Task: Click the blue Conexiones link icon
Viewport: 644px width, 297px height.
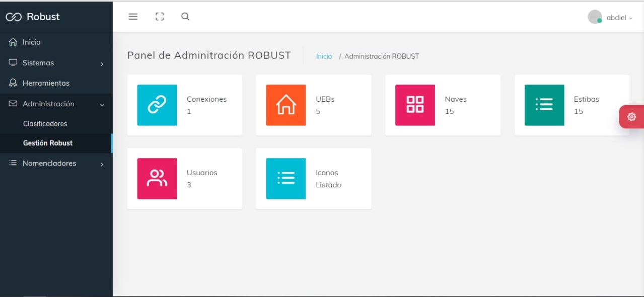Action: point(157,105)
